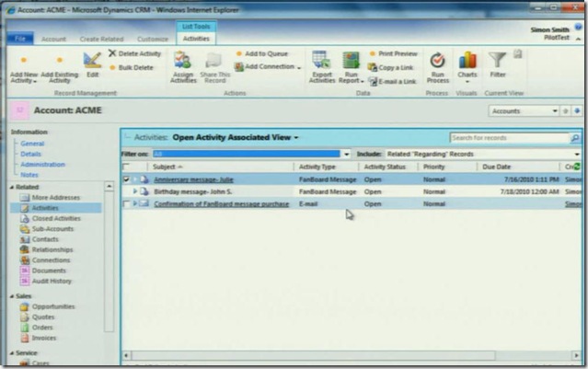Click the Share This Record icon
The image size is (588, 369).
click(214, 60)
